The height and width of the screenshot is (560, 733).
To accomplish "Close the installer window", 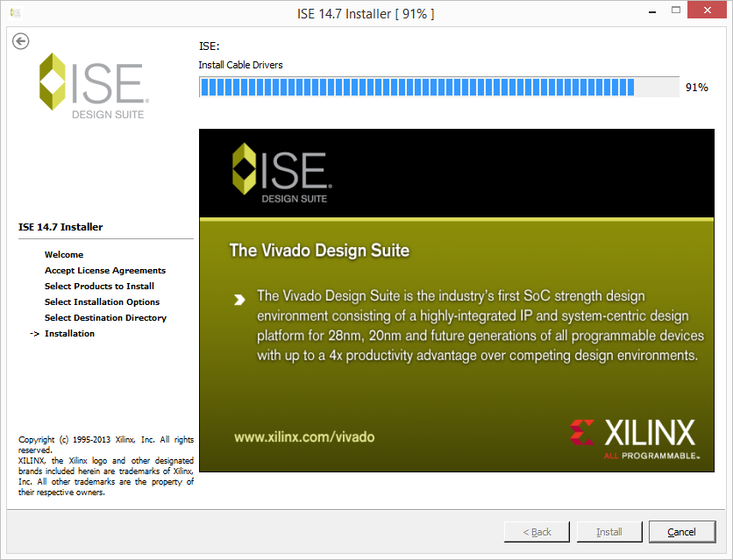I will click(x=708, y=11).
